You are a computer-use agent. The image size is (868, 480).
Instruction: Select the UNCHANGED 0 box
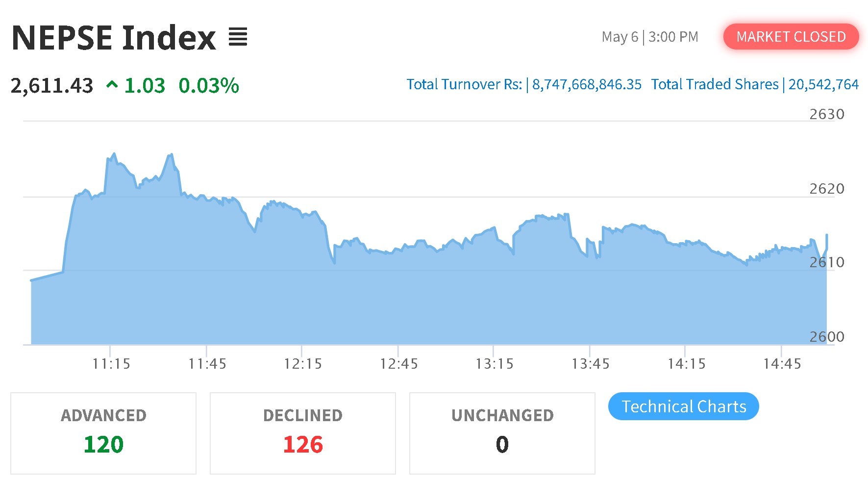502,433
